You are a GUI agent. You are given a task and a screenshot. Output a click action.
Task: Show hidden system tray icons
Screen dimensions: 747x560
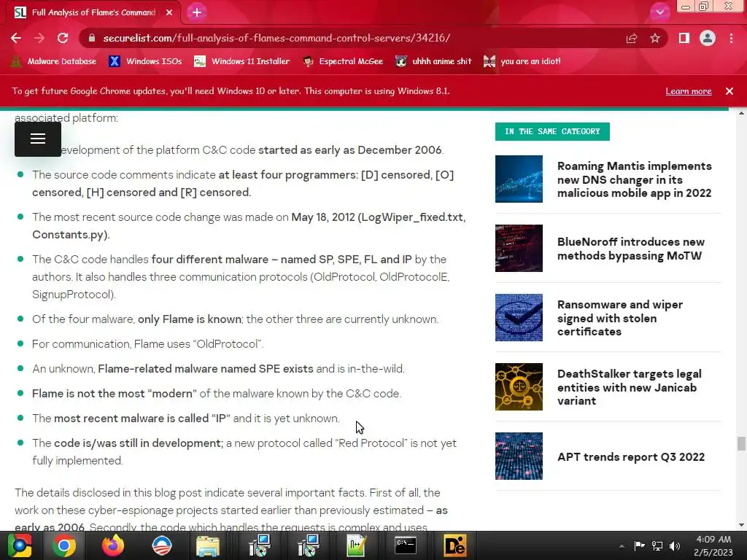(622, 546)
